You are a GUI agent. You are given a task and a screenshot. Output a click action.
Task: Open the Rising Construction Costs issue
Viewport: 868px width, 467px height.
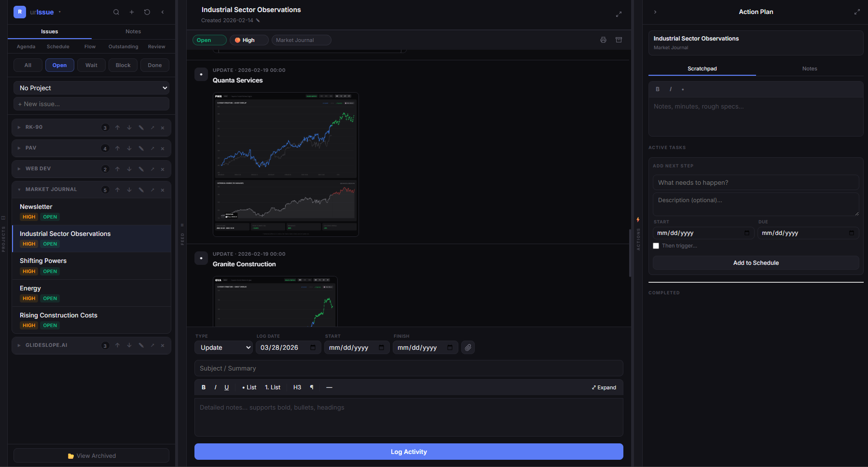point(91,320)
